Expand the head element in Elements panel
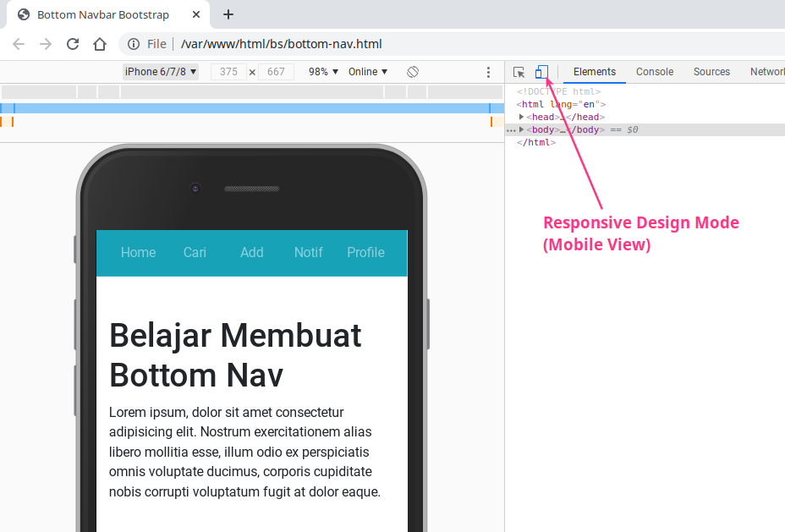The width and height of the screenshot is (785, 532). coord(521,117)
